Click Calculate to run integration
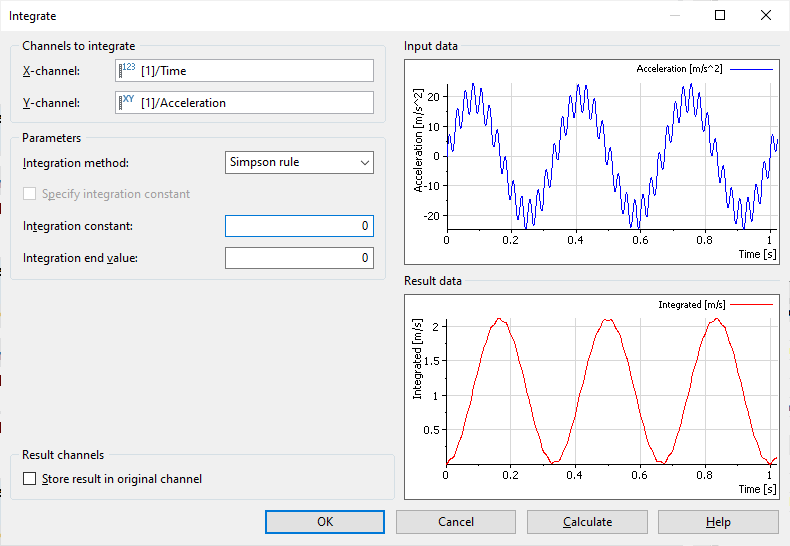This screenshot has height=546, width=790. click(587, 522)
